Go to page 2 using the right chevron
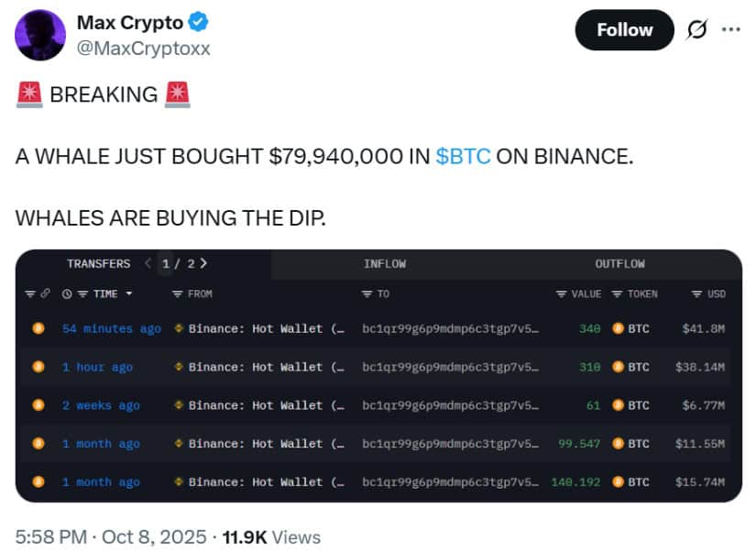 click(203, 263)
